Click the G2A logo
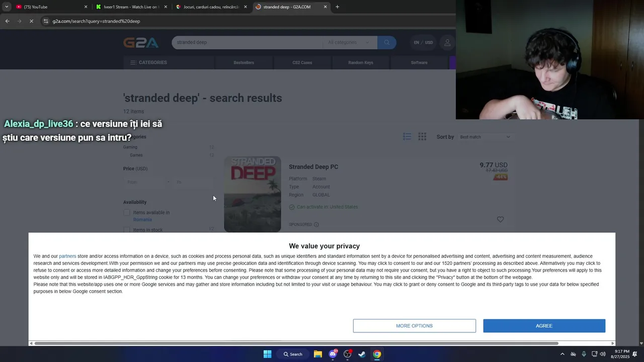 pyautogui.click(x=141, y=43)
